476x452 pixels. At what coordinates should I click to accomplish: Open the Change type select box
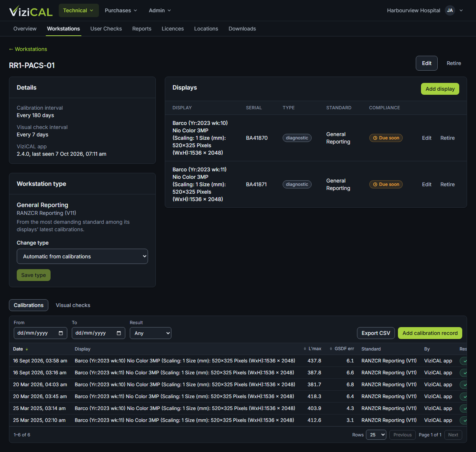[82, 256]
